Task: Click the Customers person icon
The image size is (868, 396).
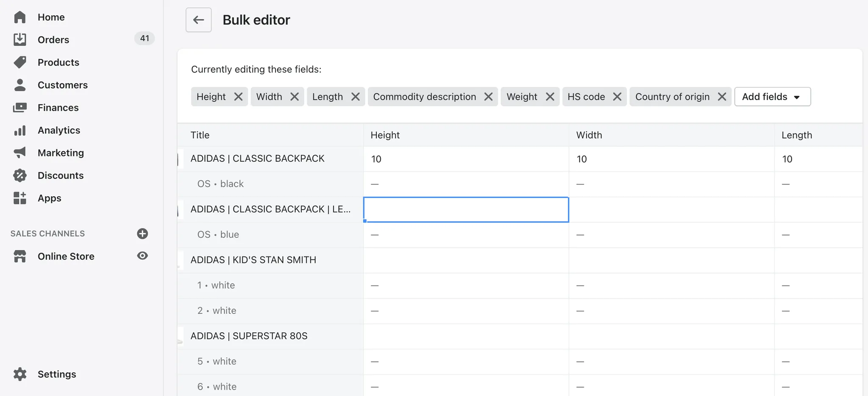Action: [20, 85]
